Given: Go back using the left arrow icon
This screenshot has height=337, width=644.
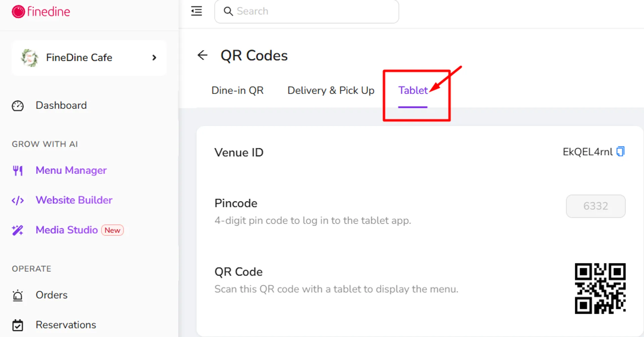Looking at the screenshot, I should click(x=203, y=55).
